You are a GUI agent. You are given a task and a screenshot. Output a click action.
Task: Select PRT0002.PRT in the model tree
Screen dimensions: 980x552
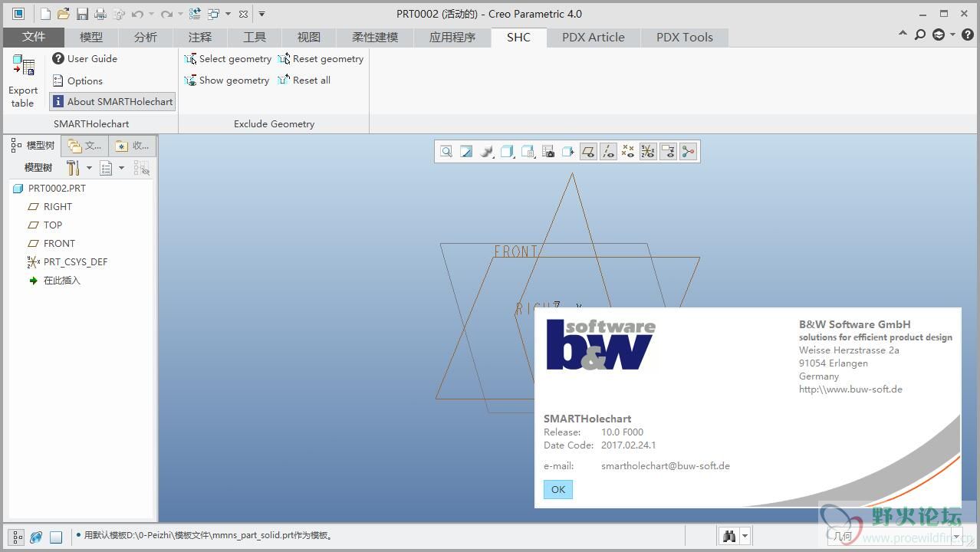click(49, 188)
